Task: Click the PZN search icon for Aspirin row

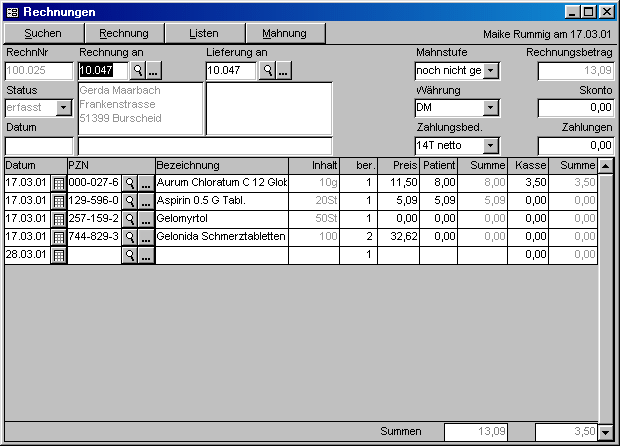Action: [x=129, y=201]
